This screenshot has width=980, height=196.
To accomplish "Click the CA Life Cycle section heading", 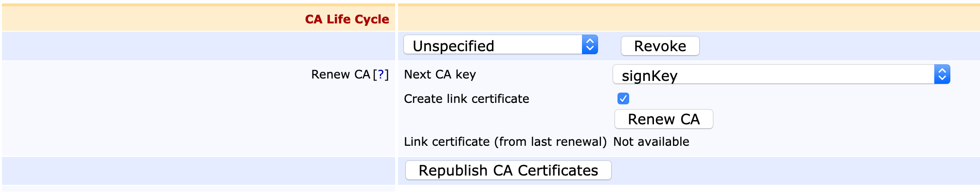I will pos(347,20).
